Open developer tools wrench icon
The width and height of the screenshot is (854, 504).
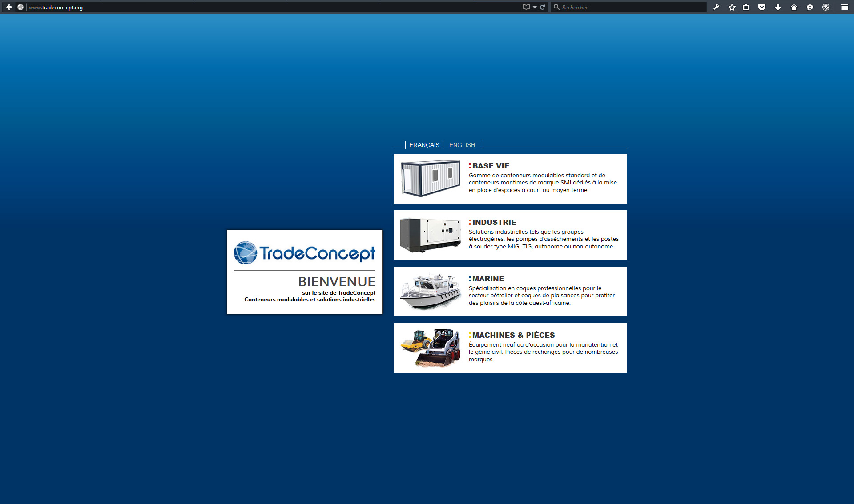[x=716, y=7]
